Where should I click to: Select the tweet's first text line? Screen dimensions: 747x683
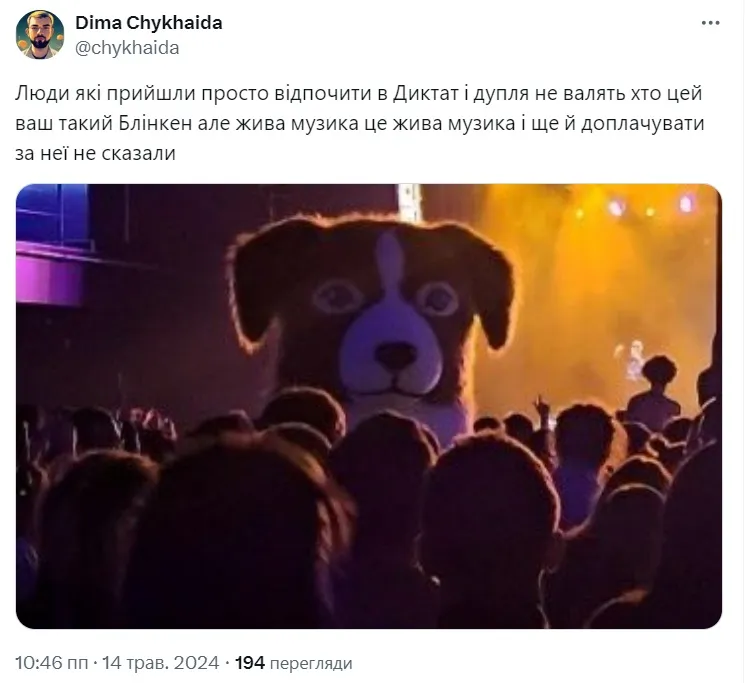coord(359,93)
